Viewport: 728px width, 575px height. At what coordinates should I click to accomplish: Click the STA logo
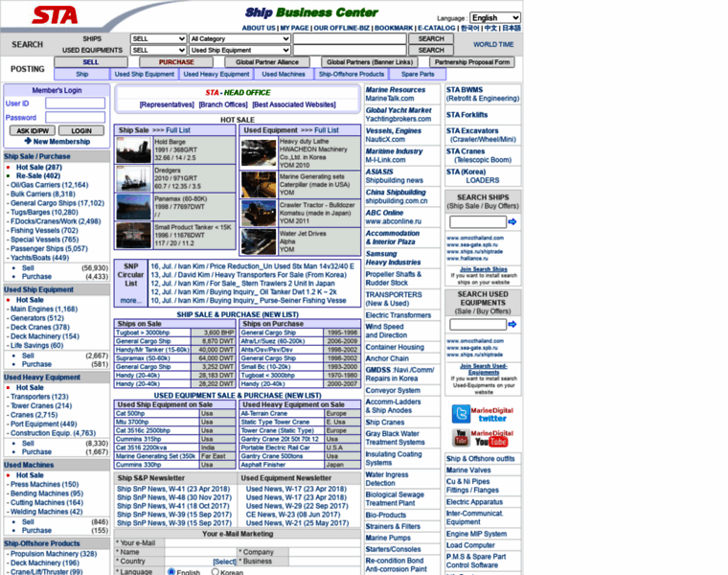(55, 15)
